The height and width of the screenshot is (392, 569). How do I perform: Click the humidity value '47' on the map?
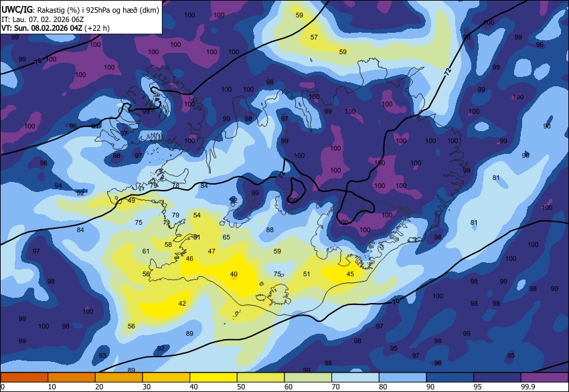click(x=212, y=251)
